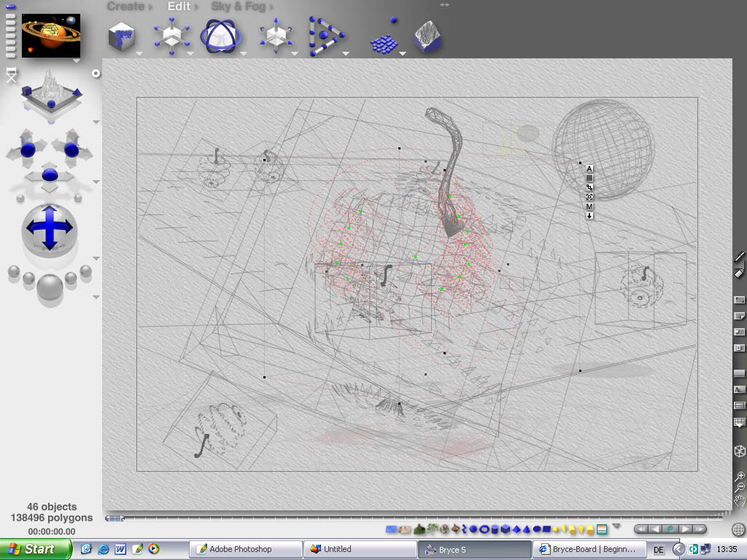
Task: Open the dropdown under the nano preview
Action: coord(77,61)
